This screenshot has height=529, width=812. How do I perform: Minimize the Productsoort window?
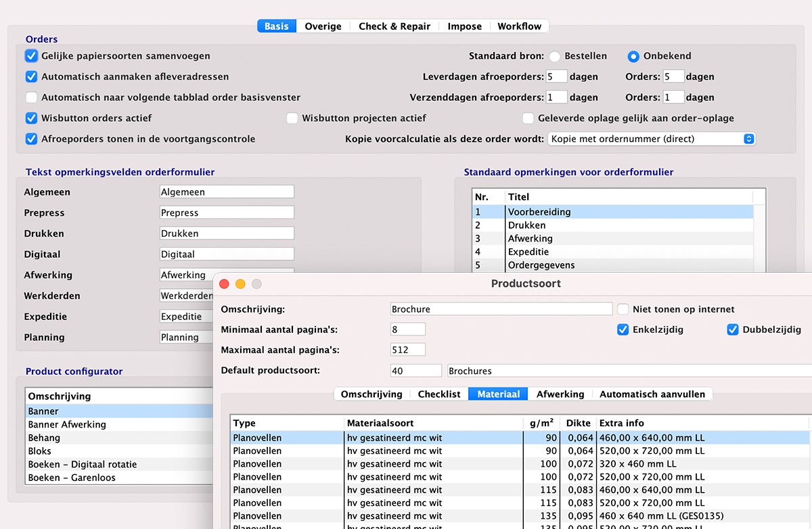click(240, 284)
